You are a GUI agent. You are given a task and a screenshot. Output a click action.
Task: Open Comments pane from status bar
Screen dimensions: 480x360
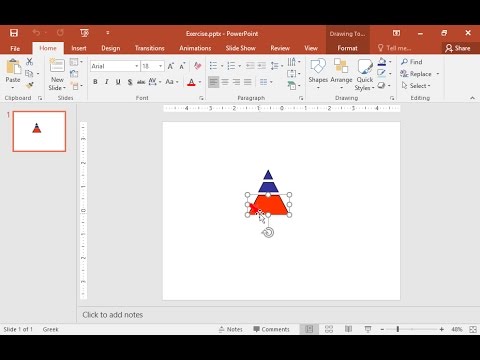tap(271, 329)
